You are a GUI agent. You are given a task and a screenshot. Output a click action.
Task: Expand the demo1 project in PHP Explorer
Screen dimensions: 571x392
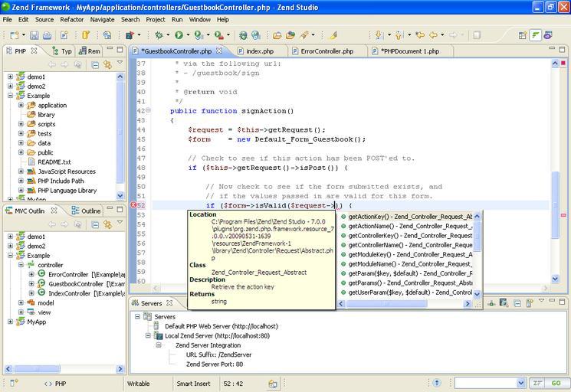point(11,77)
